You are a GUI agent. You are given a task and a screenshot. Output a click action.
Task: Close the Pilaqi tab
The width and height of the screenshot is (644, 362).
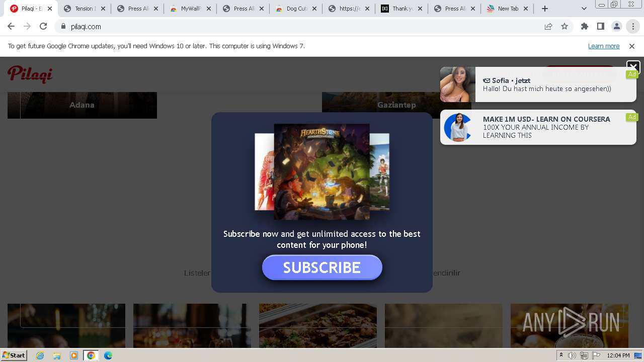pos(50,9)
